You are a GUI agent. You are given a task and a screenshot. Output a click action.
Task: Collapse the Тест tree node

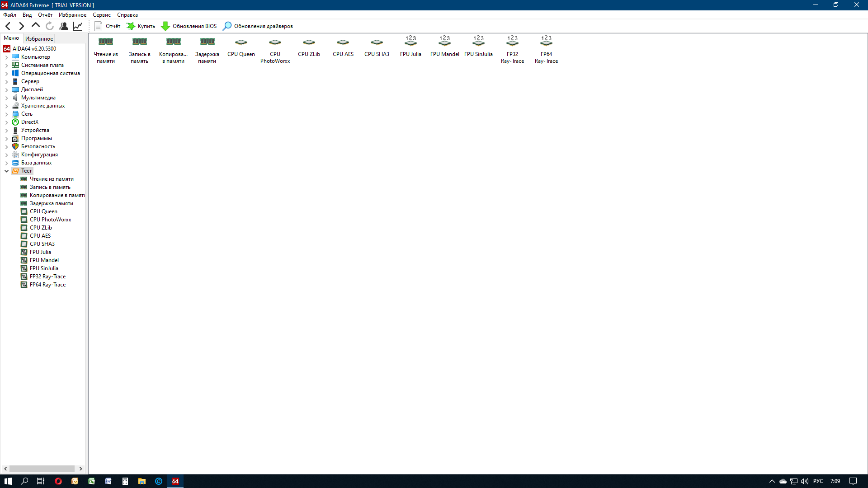pos(6,171)
